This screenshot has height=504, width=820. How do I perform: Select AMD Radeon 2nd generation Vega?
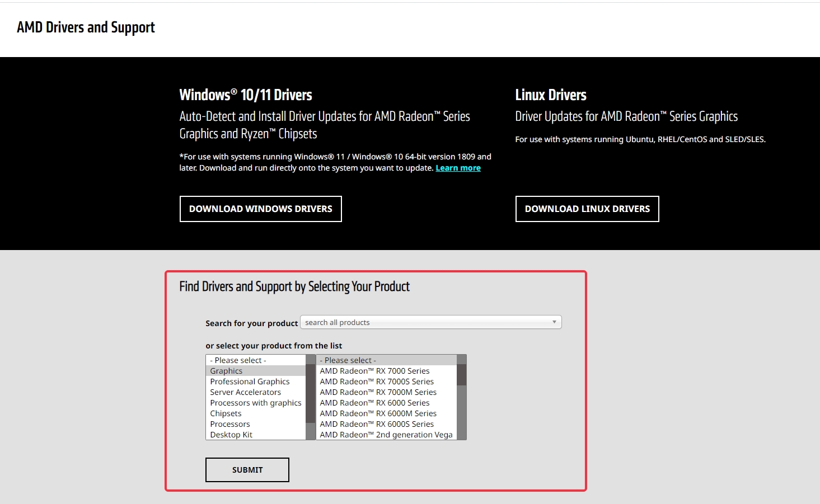click(x=386, y=435)
